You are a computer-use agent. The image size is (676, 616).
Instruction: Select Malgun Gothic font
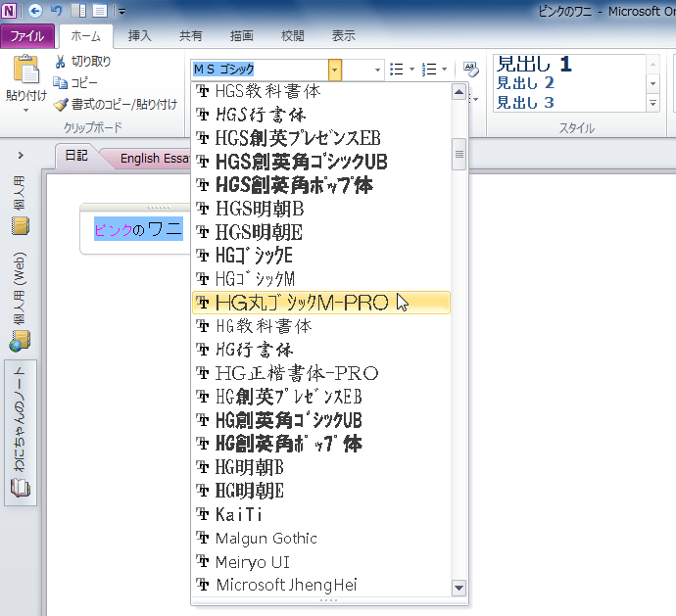pyautogui.click(x=321, y=538)
